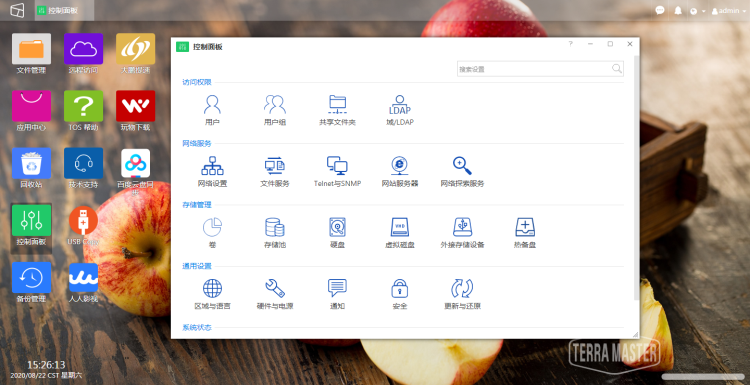Click the 网络服务 section heading
Screen dimensions: 750x385
point(197,143)
